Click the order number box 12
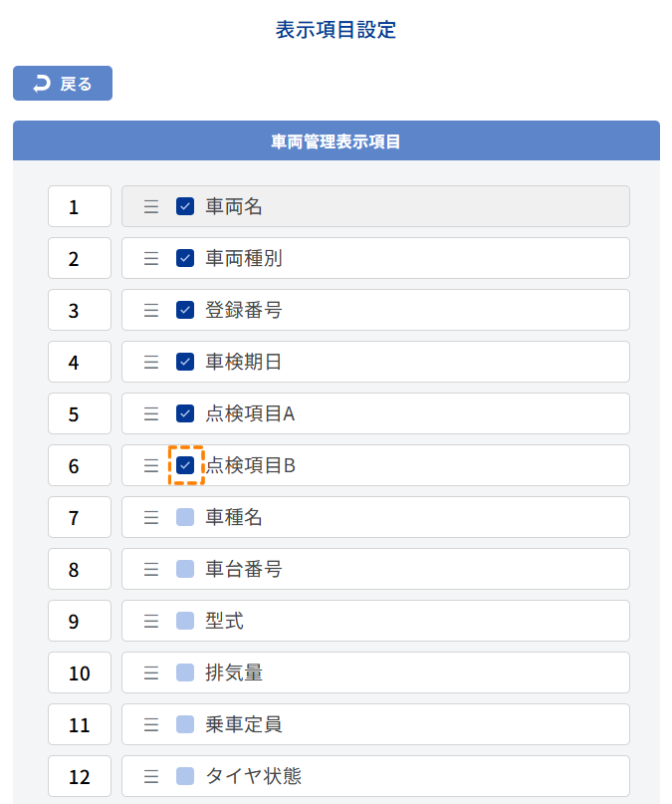 80,776
